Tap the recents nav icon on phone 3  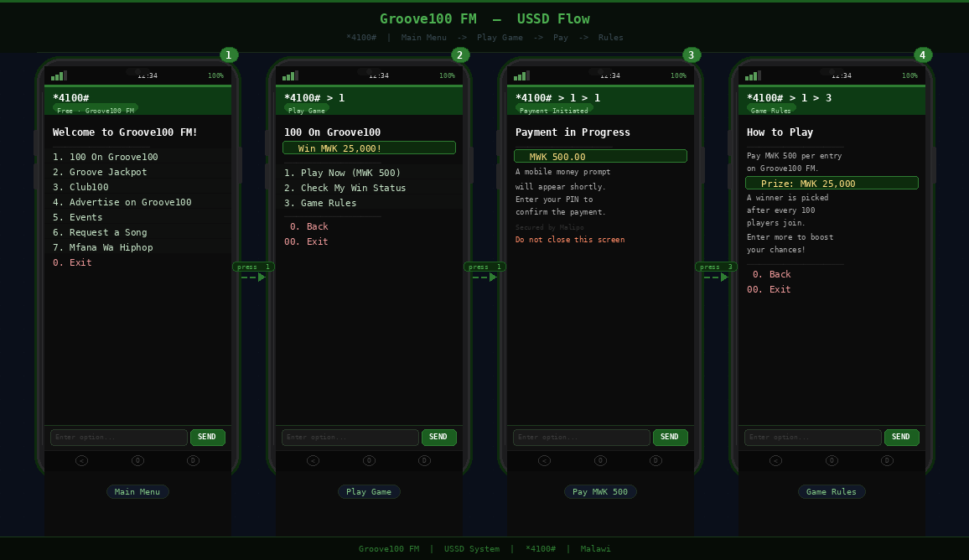(x=655, y=460)
